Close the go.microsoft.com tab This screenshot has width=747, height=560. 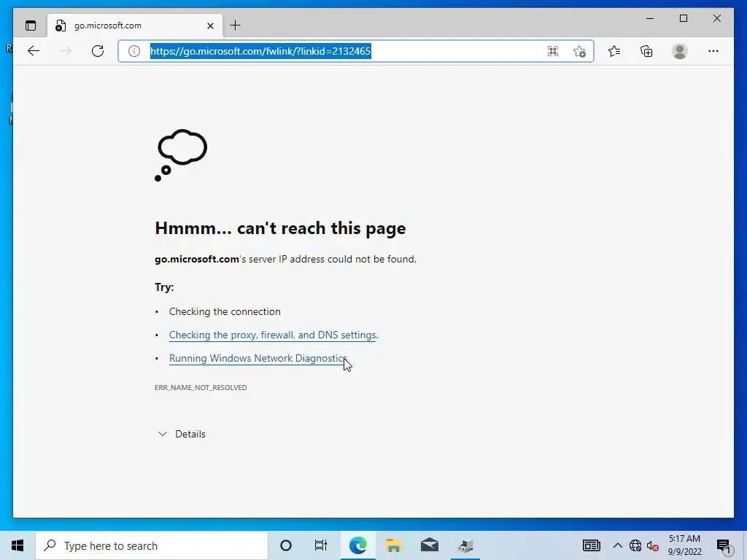click(x=210, y=26)
